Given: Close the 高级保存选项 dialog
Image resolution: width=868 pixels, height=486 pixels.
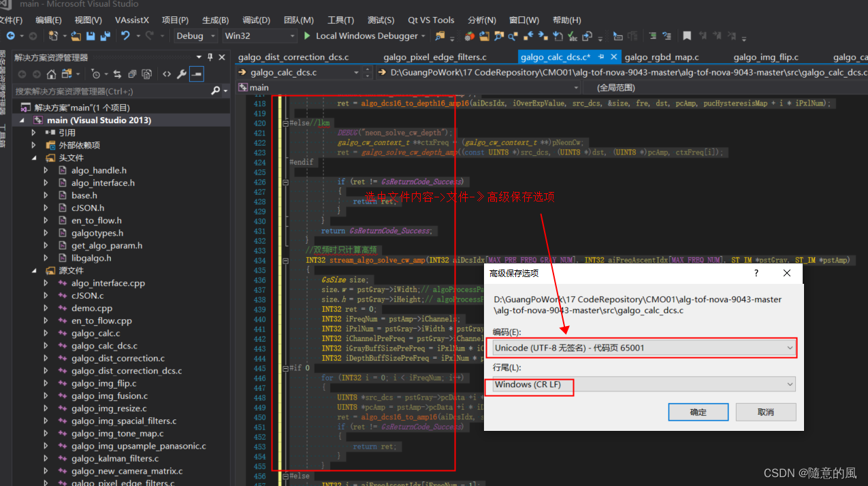Looking at the screenshot, I should (x=787, y=273).
